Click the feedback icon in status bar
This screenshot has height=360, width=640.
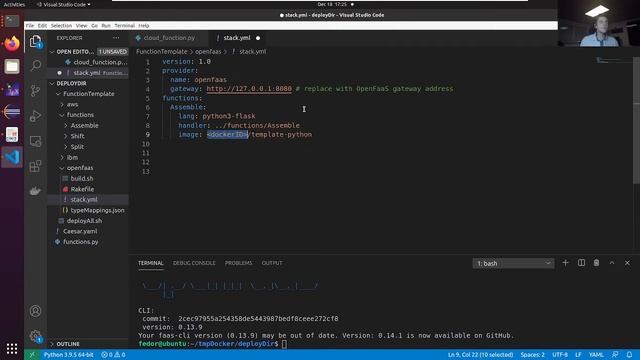[615, 355]
